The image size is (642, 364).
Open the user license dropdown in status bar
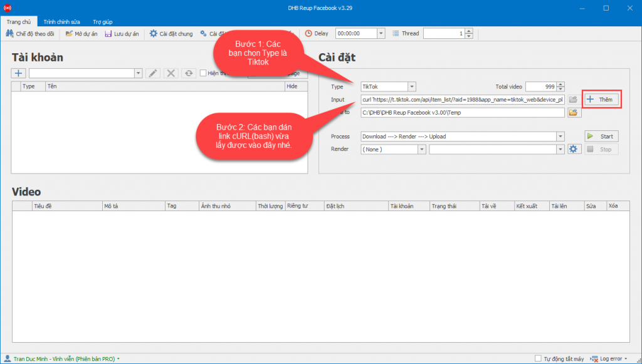(x=118, y=359)
